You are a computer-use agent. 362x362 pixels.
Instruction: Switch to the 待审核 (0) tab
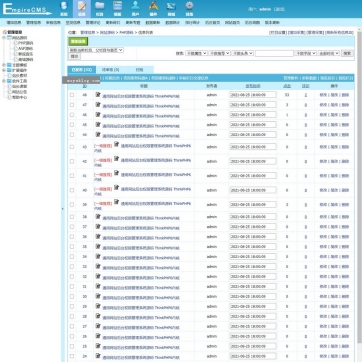point(110,70)
